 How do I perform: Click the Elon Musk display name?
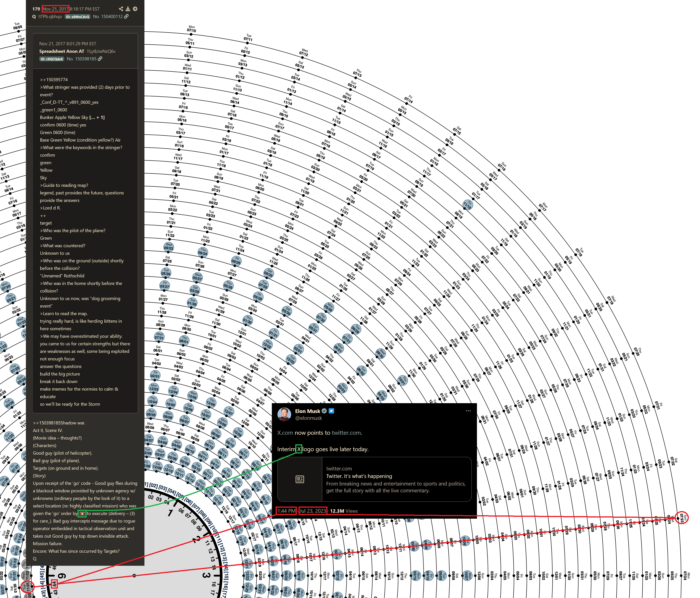tap(307, 411)
